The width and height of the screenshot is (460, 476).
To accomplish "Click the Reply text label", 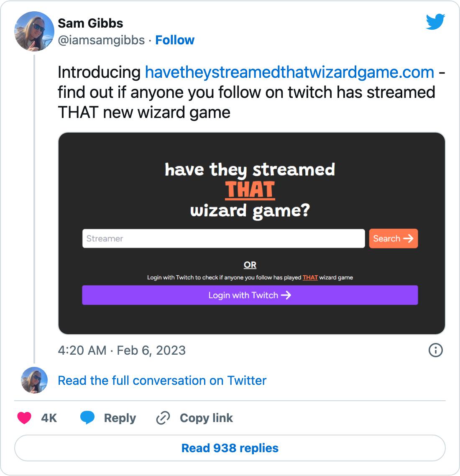I will tap(120, 418).
